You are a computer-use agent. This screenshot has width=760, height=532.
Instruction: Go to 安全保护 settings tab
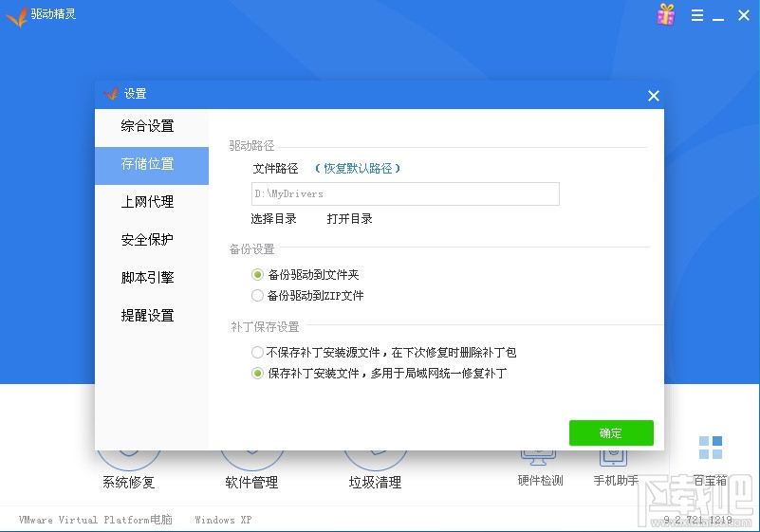(x=152, y=239)
